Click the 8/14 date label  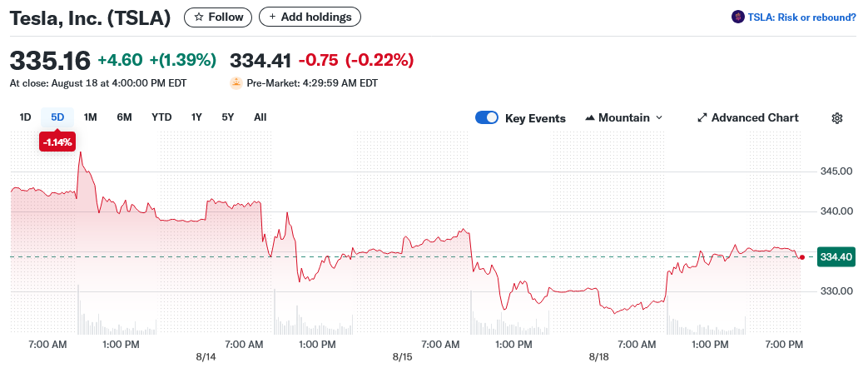tap(206, 357)
